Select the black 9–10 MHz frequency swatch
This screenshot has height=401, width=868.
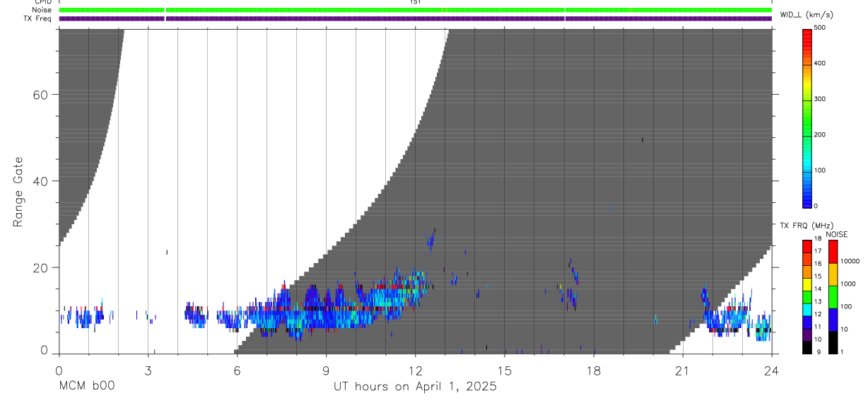tap(807, 347)
